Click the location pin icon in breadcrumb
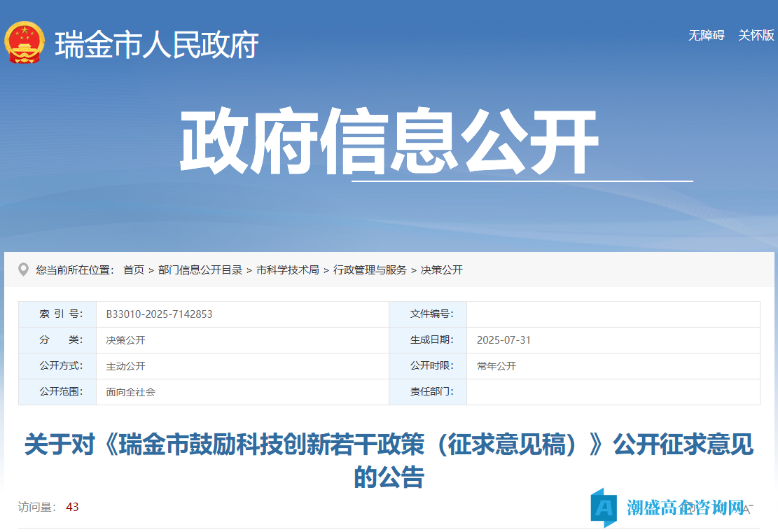Image resolution: width=778 pixels, height=532 pixels. 23,269
